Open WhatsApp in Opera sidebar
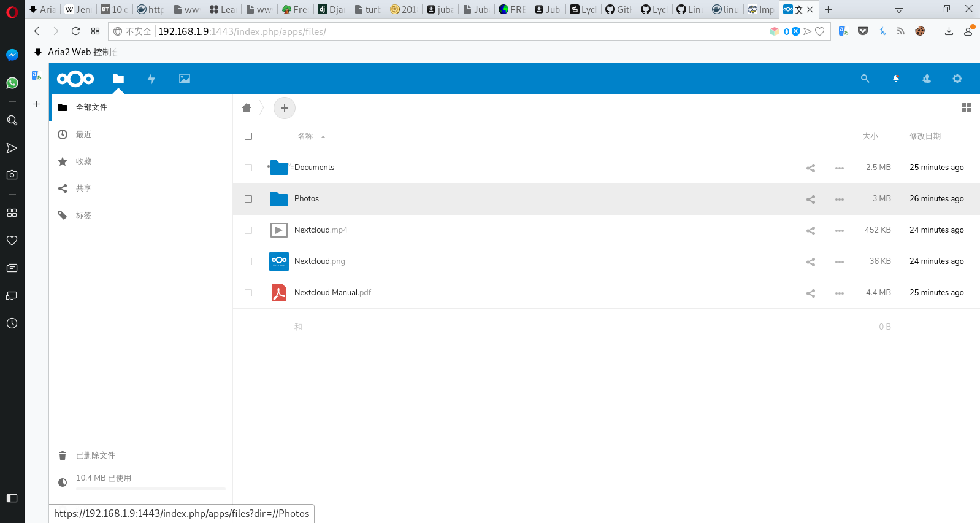 (x=12, y=82)
